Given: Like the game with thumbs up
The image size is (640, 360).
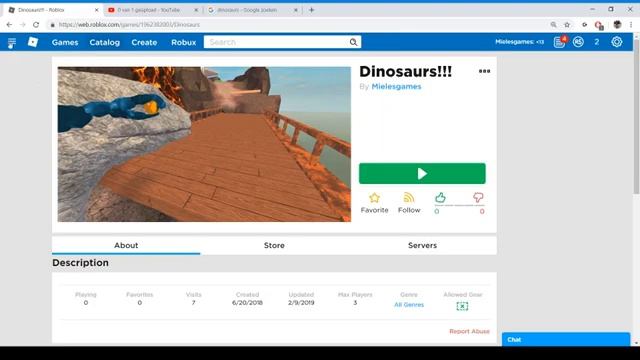Looking at the screenshot, I should click(440, 198).
